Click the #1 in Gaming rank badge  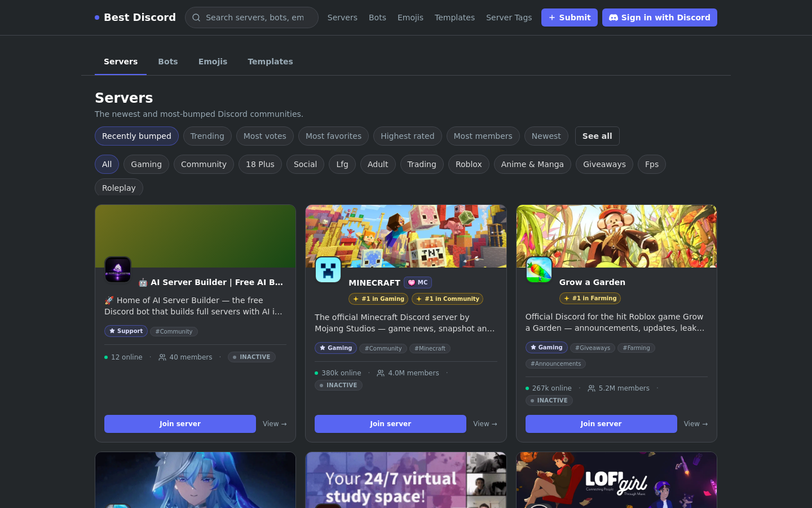[x=378, y=299]
